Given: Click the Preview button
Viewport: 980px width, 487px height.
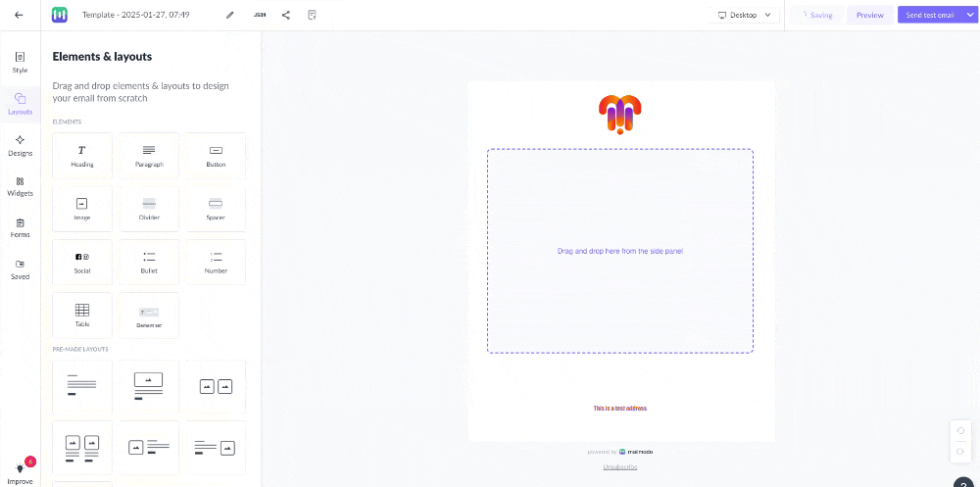Looking at the screenshot, I should (x=870, y=15).
